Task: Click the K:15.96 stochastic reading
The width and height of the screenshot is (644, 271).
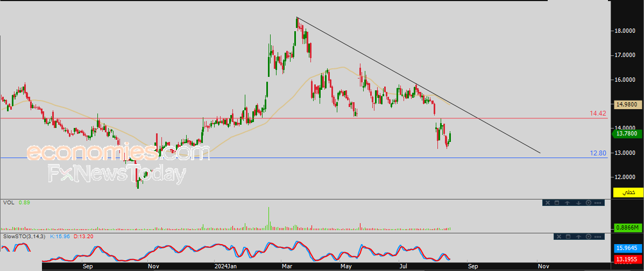Action: pyautogui.click(x=60, y=237)
